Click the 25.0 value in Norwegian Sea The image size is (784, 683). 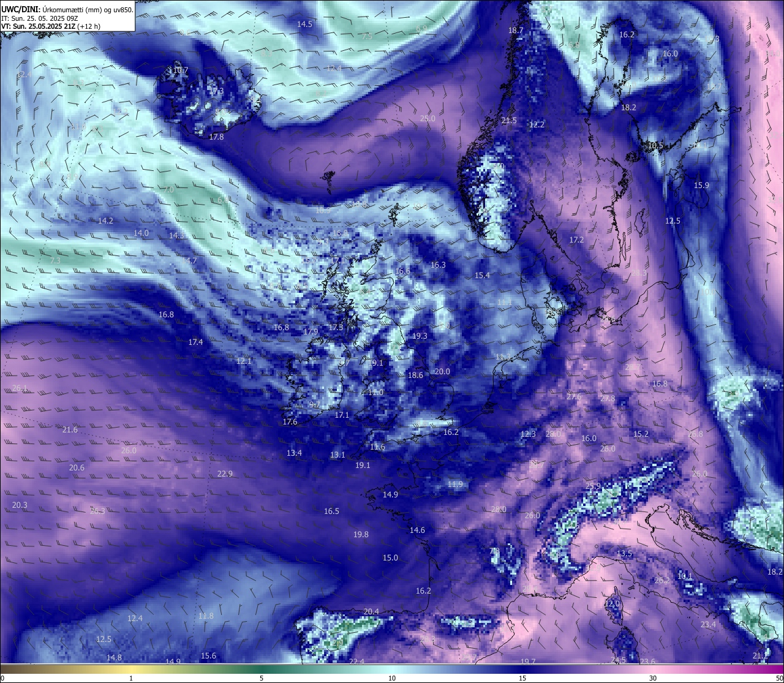pos(428,118)
